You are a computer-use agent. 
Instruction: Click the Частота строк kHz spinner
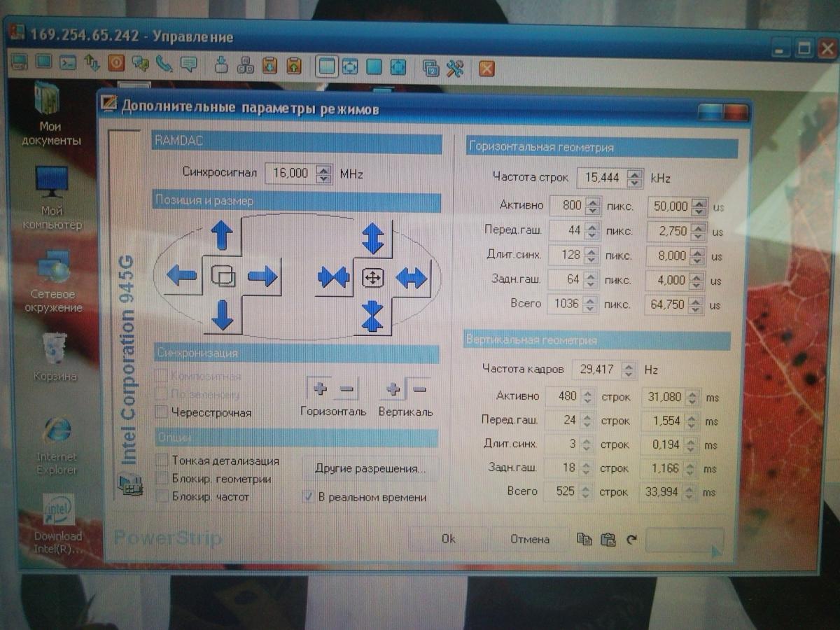(x=634, y=178)
